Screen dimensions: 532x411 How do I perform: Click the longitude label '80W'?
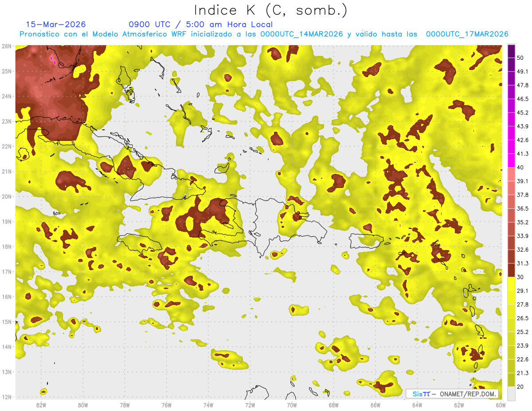(83, 405)
